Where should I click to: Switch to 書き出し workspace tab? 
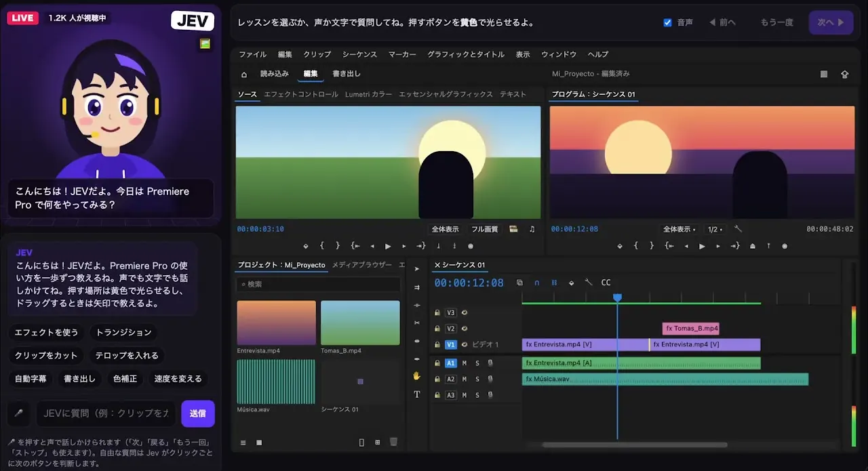[x=347, y=74]
